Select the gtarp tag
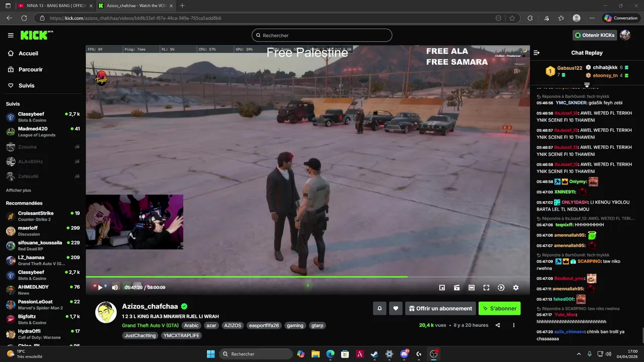This screenshot has width=644, height=362. 317,325
